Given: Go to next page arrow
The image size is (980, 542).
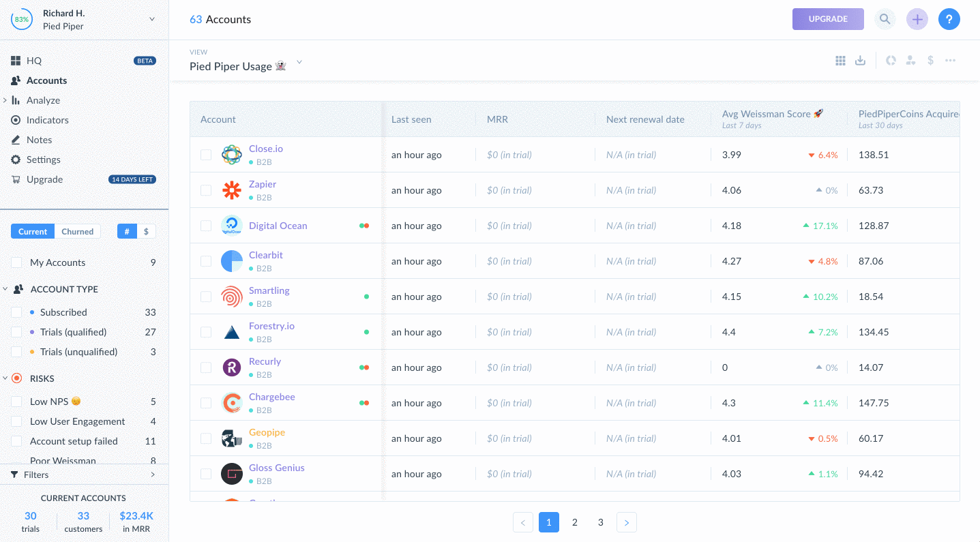Looking at the screenshot, I should 627,523.
